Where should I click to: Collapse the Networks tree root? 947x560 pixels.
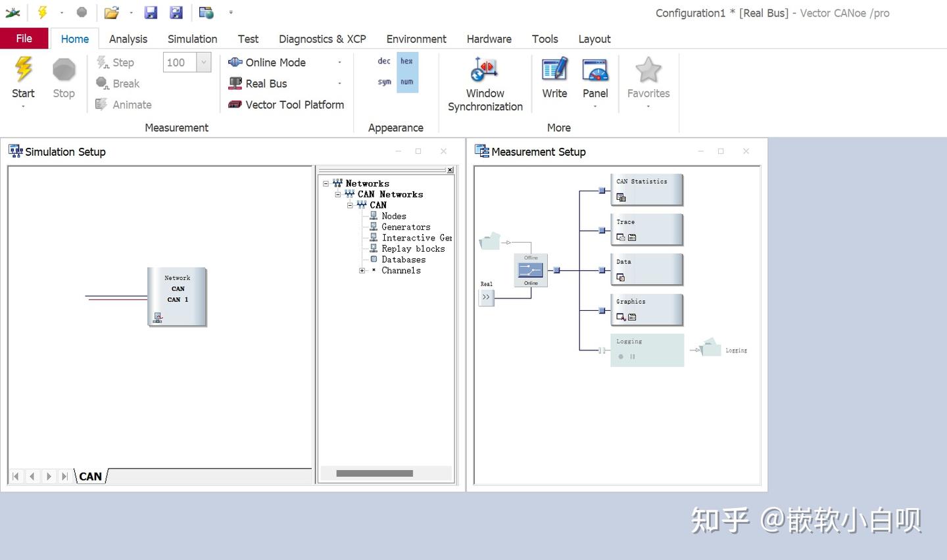click(x=326, y=184)
